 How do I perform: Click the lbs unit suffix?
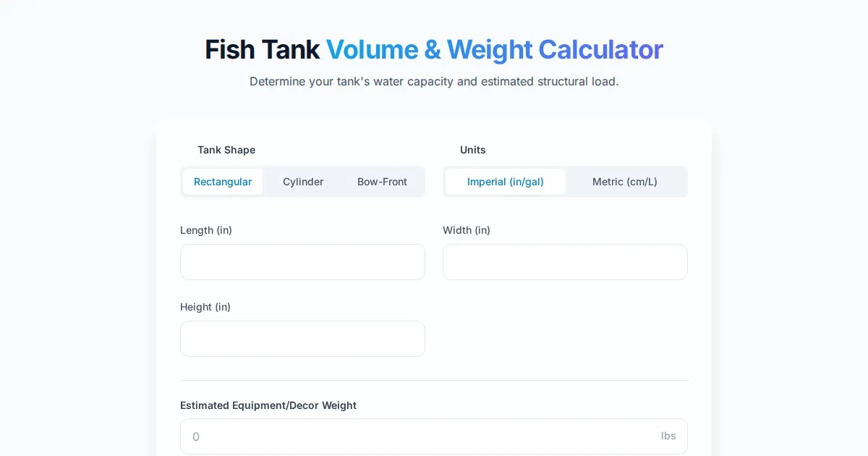click(668, 436)
